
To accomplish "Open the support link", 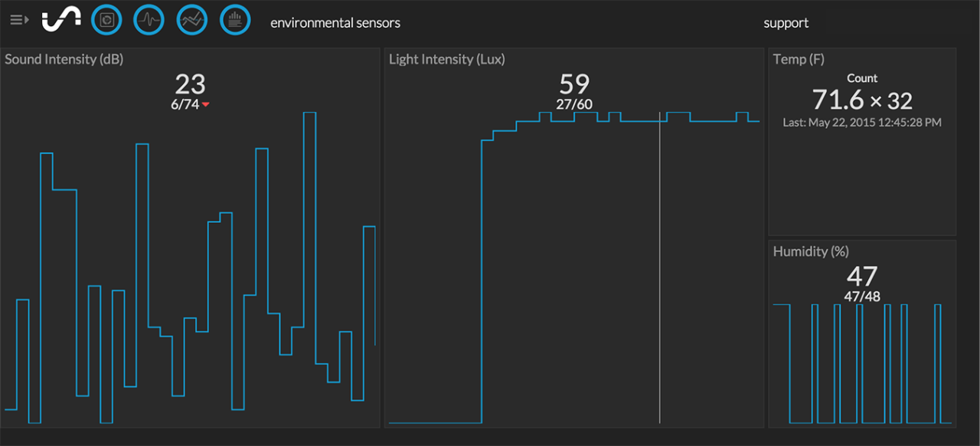I will 786,23.
